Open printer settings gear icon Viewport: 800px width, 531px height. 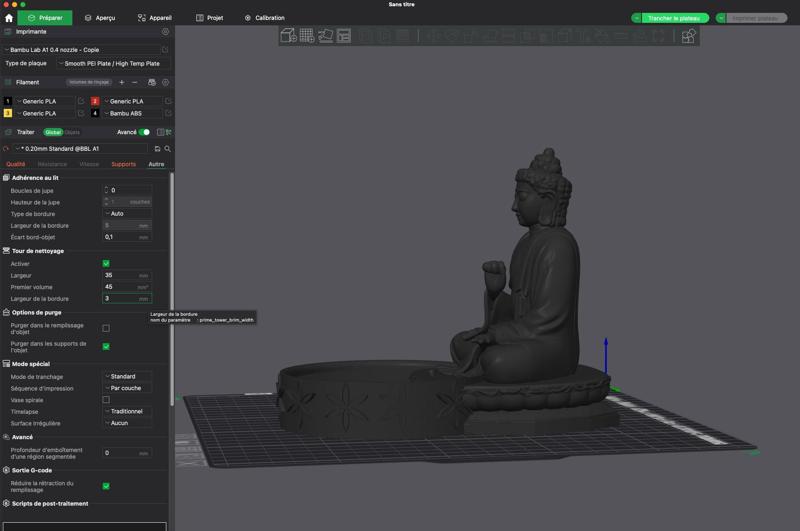pos(165,32)
